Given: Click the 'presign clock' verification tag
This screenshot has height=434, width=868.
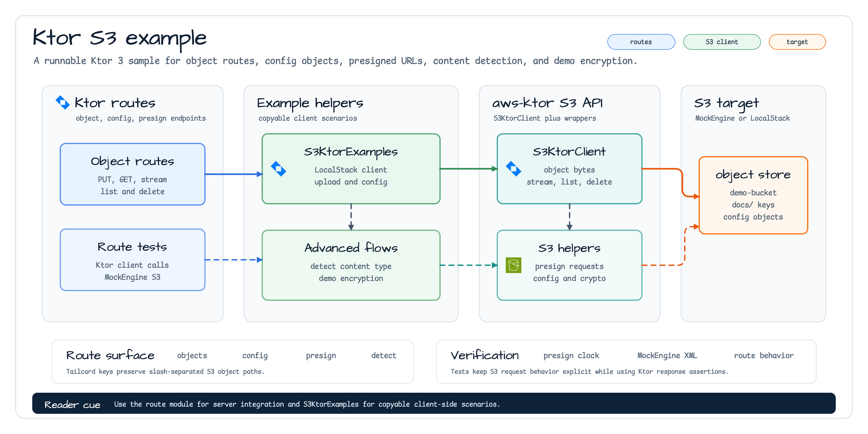Looking at the screenshot, I should tap(571, 356).
